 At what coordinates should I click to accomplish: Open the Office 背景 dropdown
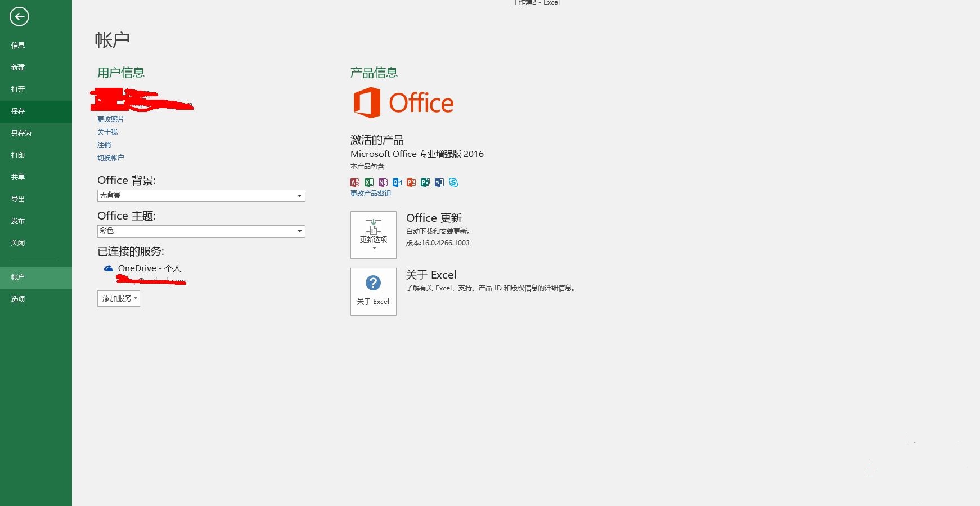pyautogui.click(x=201, y=196)
